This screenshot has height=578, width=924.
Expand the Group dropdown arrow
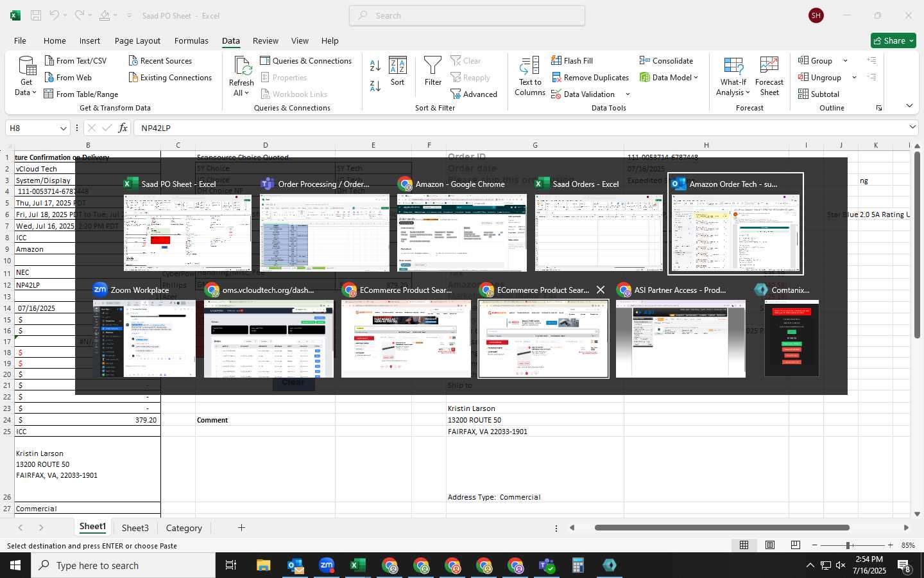coord(845,60)
